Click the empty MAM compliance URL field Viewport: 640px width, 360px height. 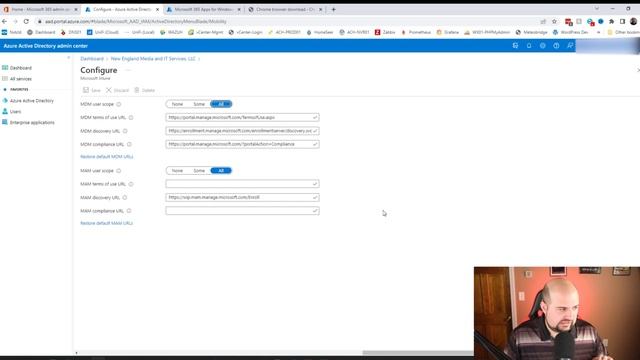click(242, 211)
